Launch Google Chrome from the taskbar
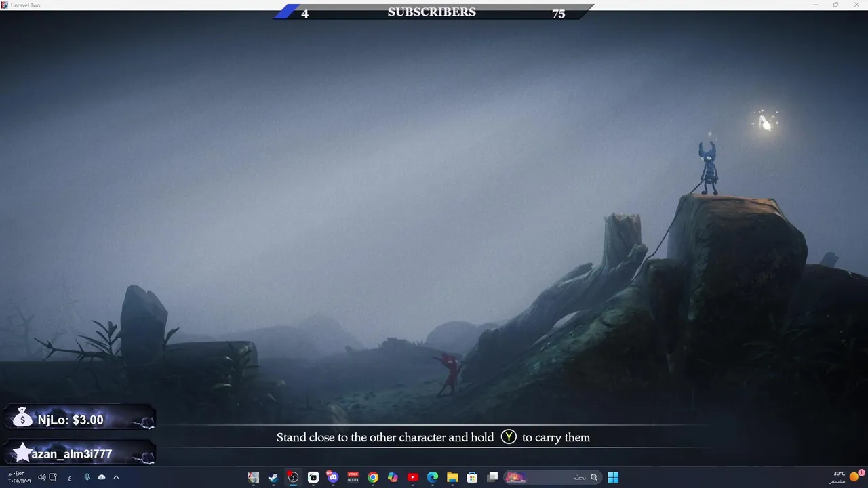Screen dimensions: 868x488 [x=372, y=477]
